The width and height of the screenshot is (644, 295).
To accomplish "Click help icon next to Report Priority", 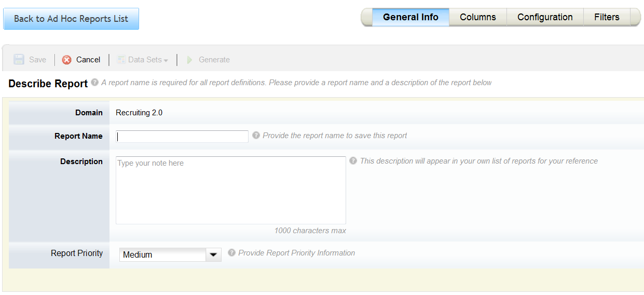I will click(231, 252).
